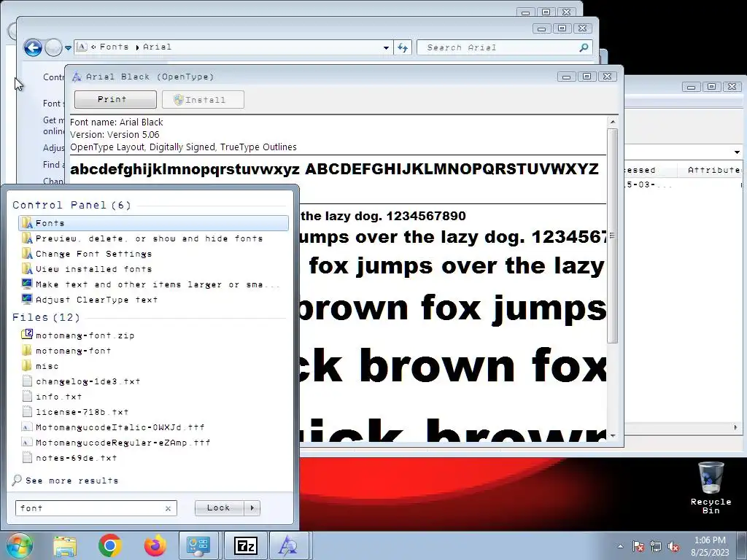Image resolution: width=747 pixels, height=560 pixels.
Task: Open info.txt file result
Action: pyautogui.click(x=153, y=397)
